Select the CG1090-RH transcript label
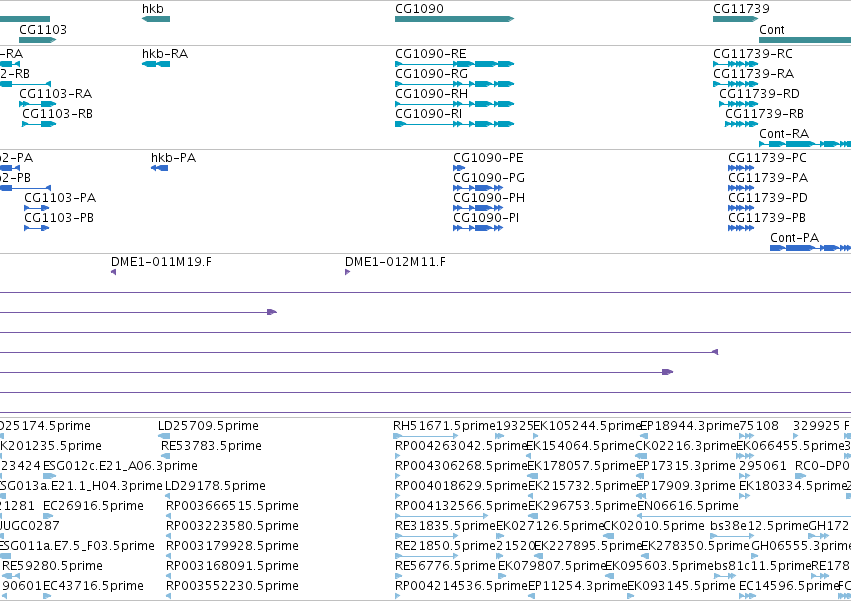 tap(431, 94)
